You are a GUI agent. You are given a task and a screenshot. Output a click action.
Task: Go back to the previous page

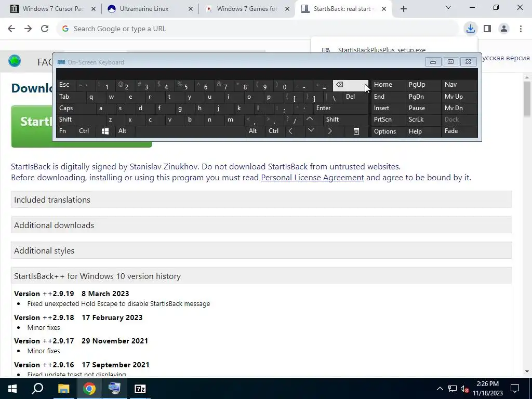(x=11, y=29)
